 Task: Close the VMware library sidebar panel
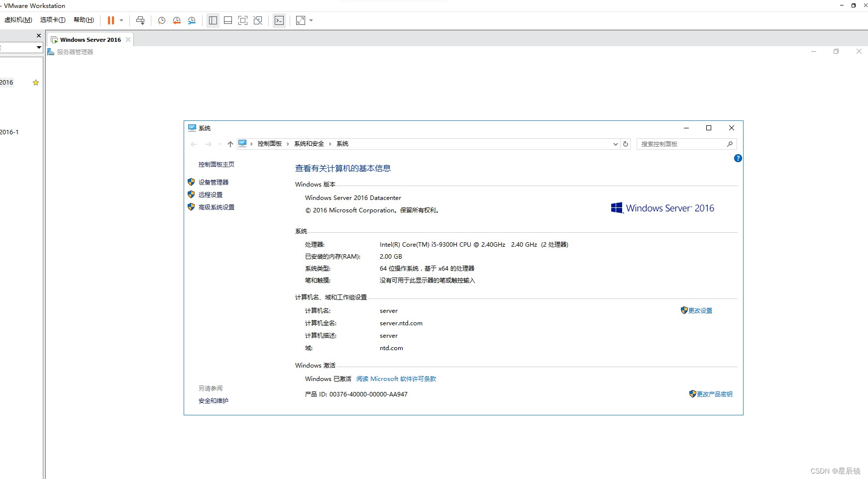pos(39,36)
